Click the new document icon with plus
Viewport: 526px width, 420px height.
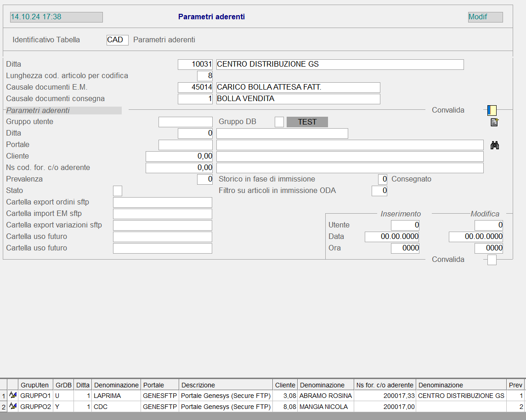[x=494, y=122]
